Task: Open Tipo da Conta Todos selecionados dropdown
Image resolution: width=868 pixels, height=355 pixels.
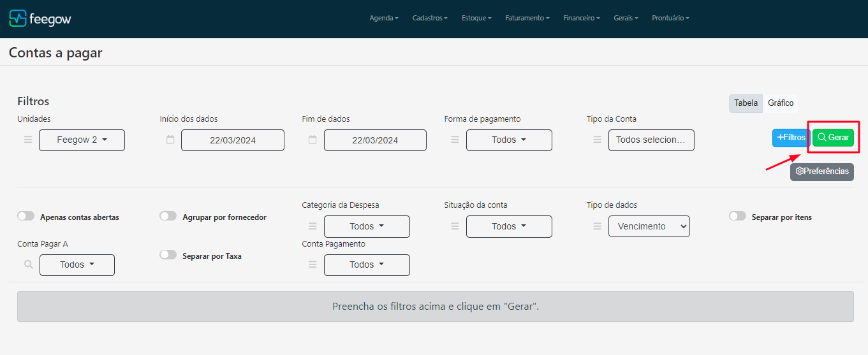Action: 651,140
